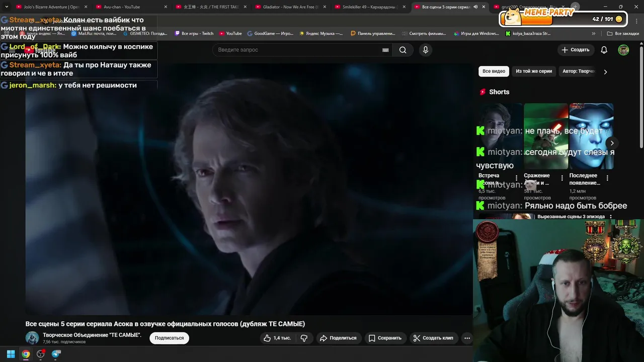
Task: Open the Сражение Short thumbnail
Action: (546, 136)
